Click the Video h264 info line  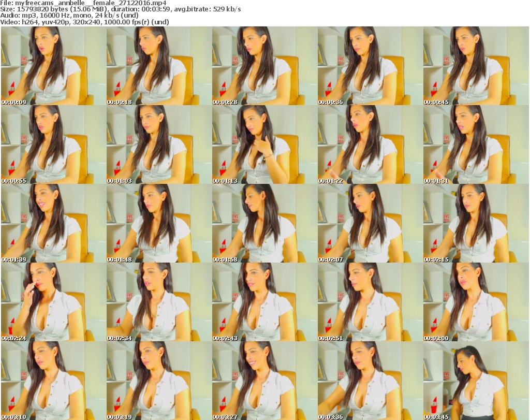tap(85, 22)
